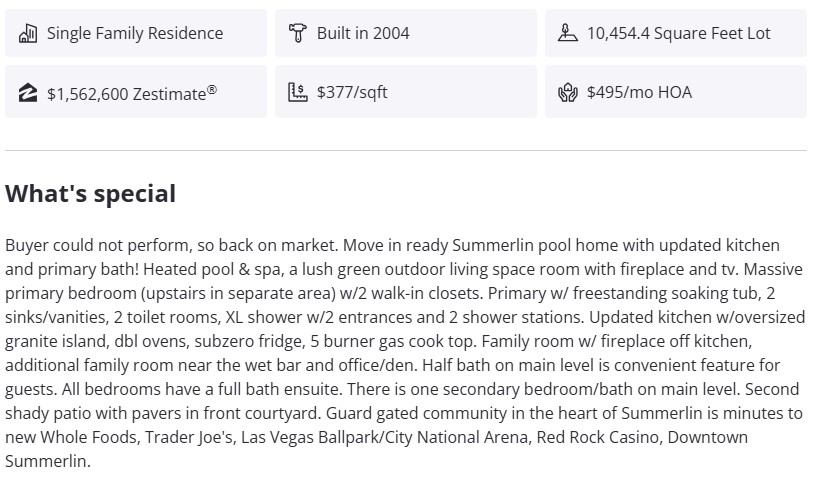This screenshot has height=477, width=822.
Task: Click the hammer icon next to Built in 2004
Action: tap(297, 33)
